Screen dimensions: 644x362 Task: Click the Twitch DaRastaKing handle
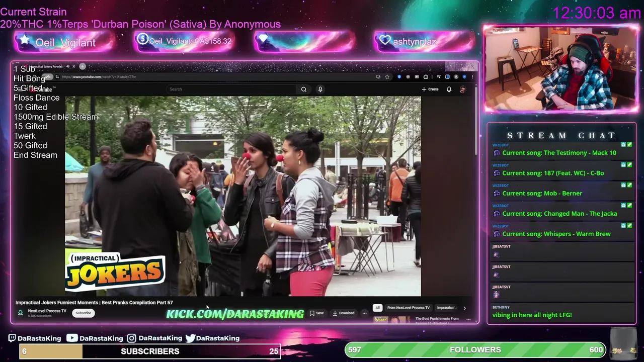[34, 338]
